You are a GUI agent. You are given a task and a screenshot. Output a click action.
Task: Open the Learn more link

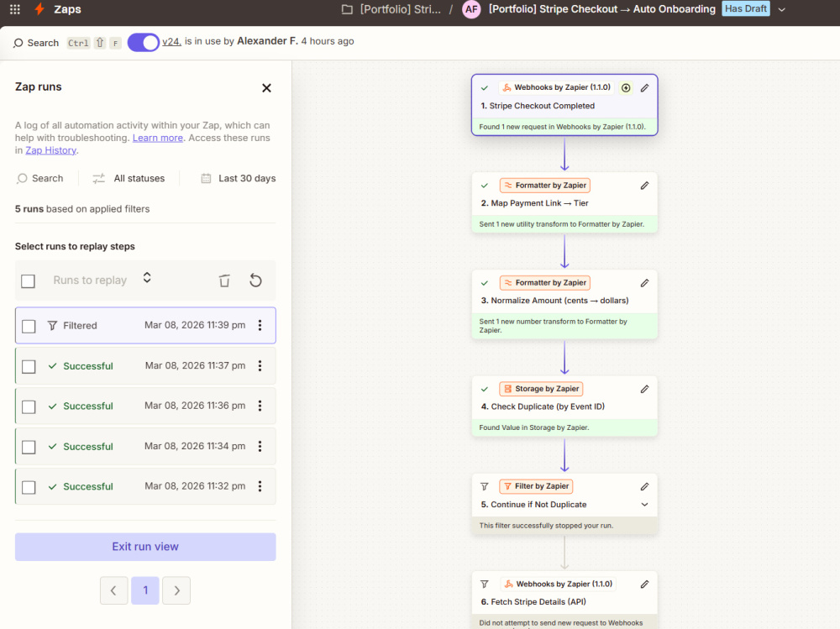158,138
